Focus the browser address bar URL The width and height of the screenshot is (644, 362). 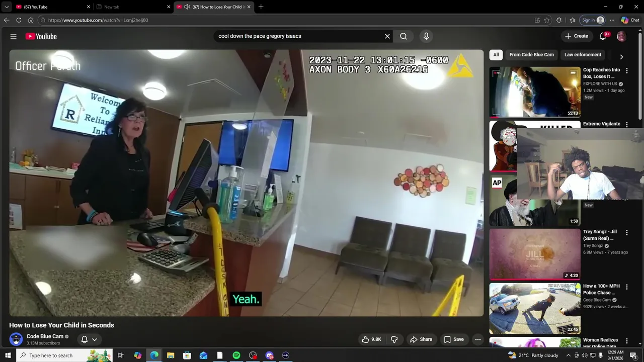98,20
